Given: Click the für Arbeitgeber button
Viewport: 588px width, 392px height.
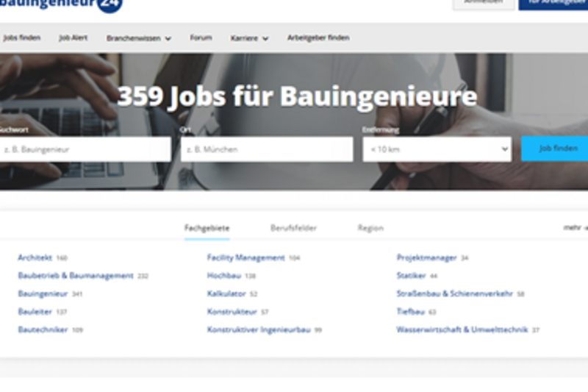Looking at the screenshot, I should coord(553,4).
